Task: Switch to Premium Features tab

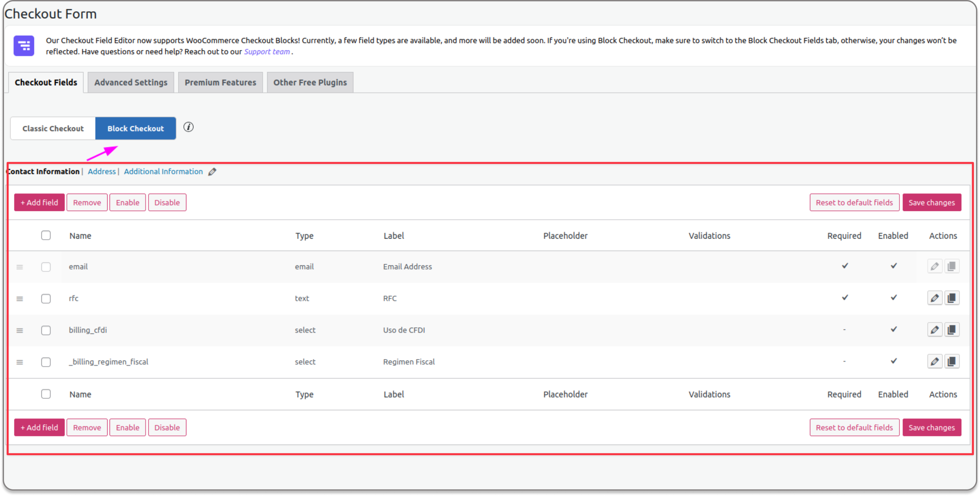Action: (220, 82)
